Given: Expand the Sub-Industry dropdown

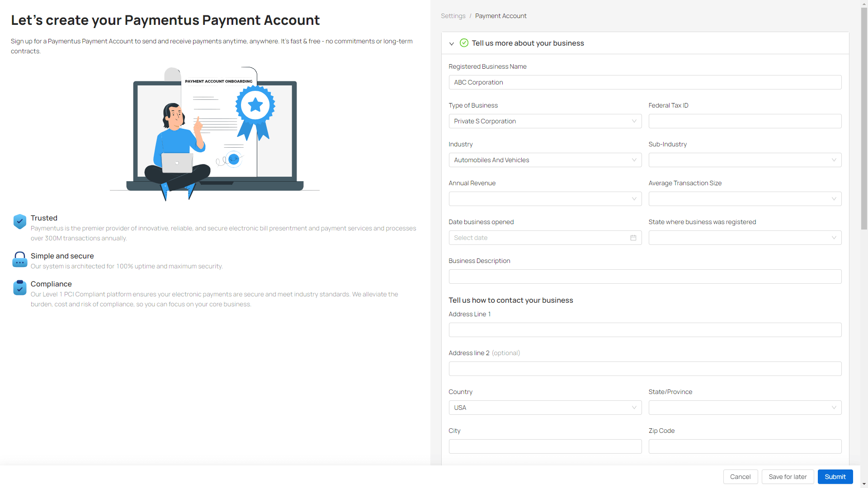Looking at the screenshot, I should click(x=745, y=160).
